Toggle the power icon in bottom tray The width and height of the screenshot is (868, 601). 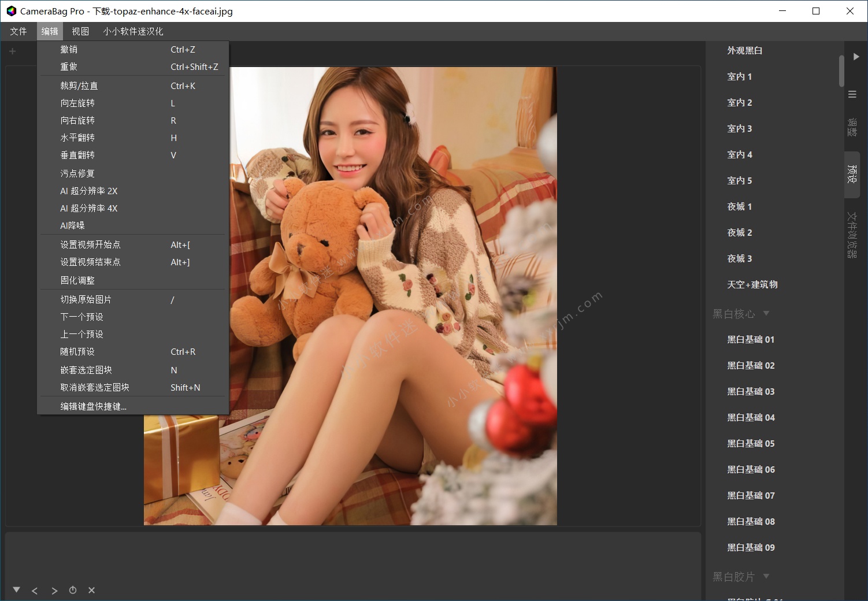[x=73, y=590]
